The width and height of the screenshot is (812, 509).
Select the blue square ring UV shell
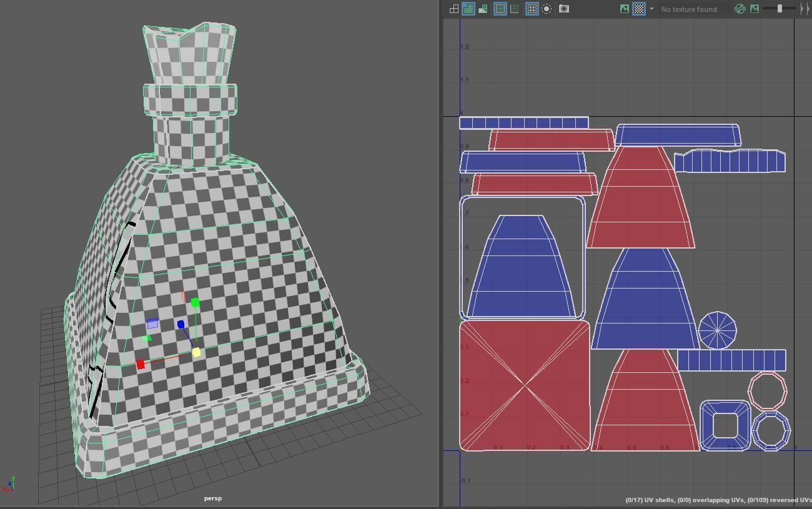click(725, 426)
